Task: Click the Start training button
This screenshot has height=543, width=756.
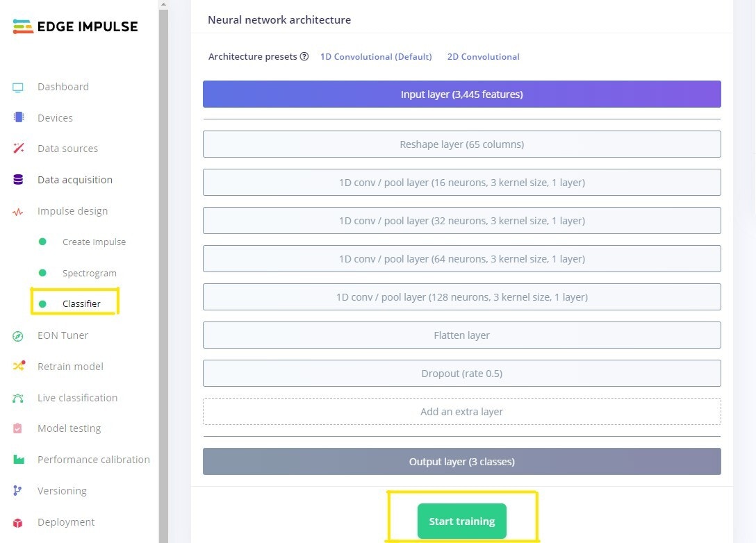Action: click(462, 521)
